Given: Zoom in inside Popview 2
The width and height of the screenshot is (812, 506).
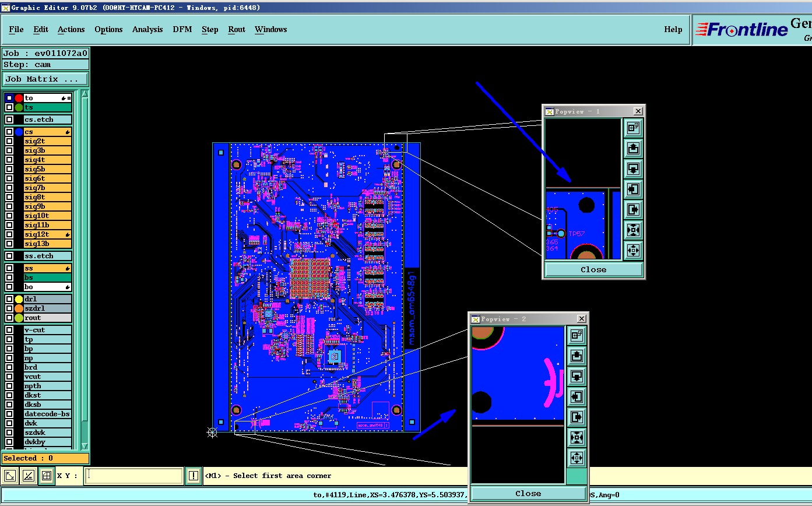Looking at the screenshot, I should (x=577, y=437).
